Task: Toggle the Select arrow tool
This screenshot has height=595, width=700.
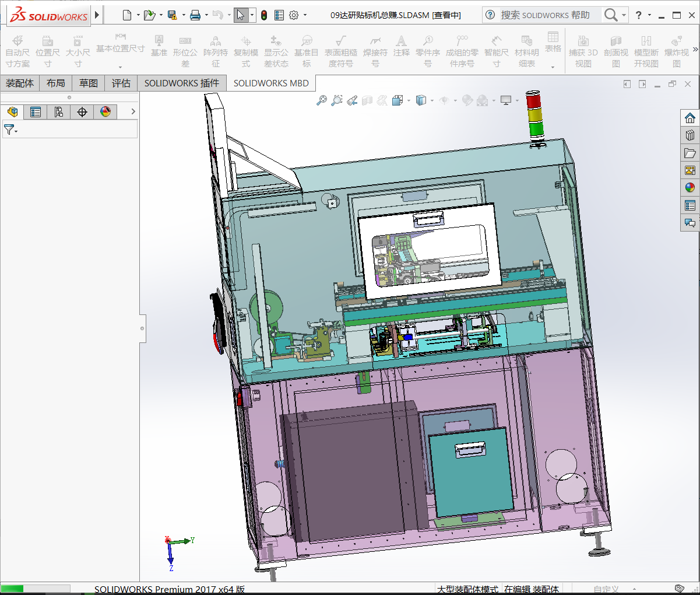Action: point(241,15)
